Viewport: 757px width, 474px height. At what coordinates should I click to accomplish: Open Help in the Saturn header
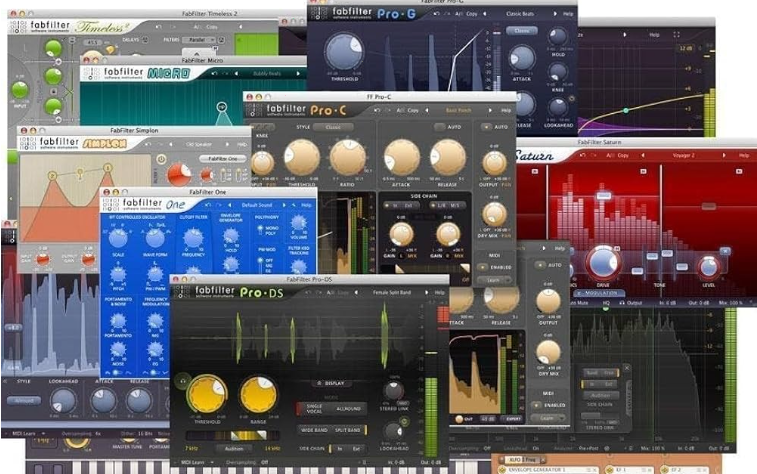(x=743, y=155)
